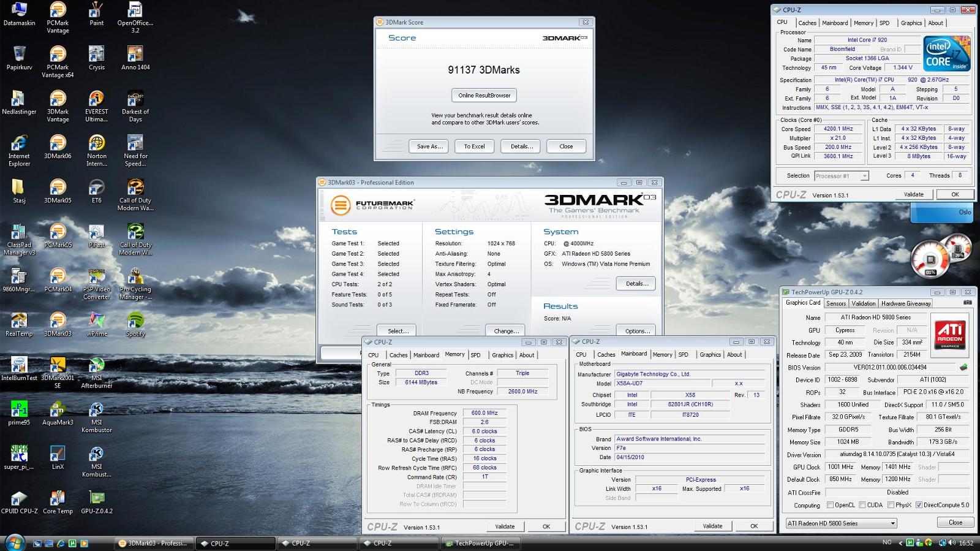Uncheck the DirectCompute 5.0 checkbox

tap(919, 505)
